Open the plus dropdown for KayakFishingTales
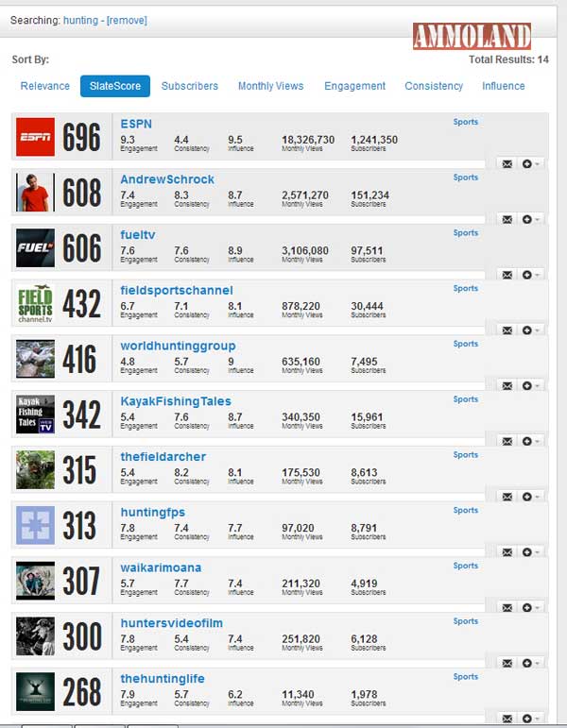Image resolution: width=567 pixels, height=728 pixels. (530, 441)
